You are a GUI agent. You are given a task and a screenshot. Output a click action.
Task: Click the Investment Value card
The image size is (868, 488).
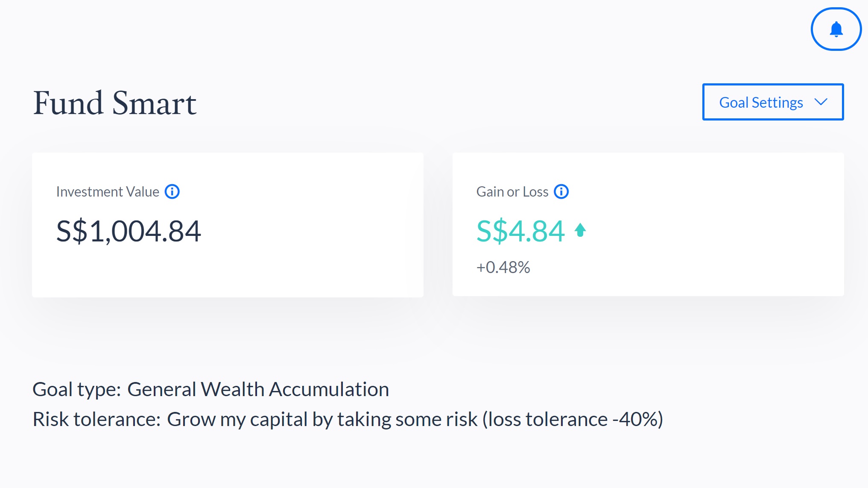coord(228,225)
